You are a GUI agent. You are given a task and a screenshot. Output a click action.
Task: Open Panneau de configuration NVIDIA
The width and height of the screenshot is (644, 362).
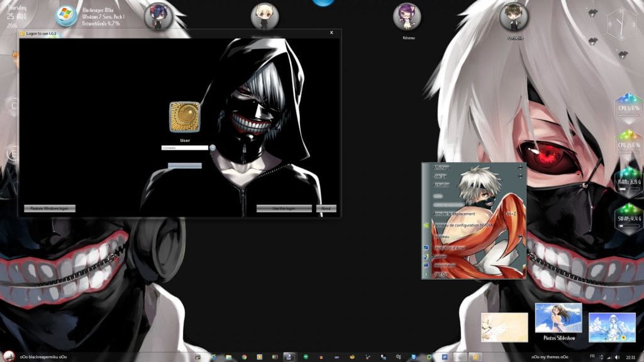pos(464,225)
